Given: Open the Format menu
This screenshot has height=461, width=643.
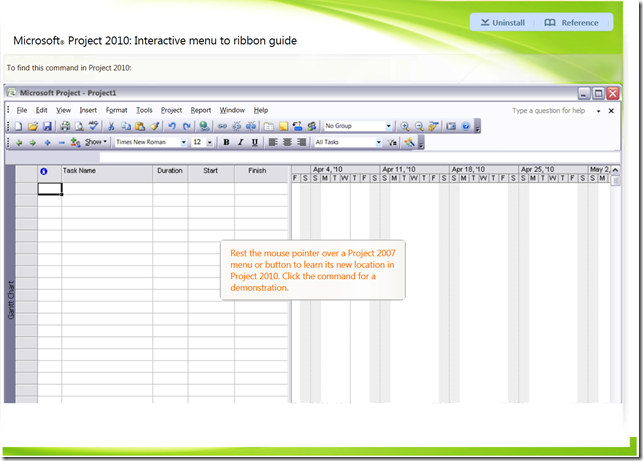Looking at the screenshot, I should click(116, 110).
